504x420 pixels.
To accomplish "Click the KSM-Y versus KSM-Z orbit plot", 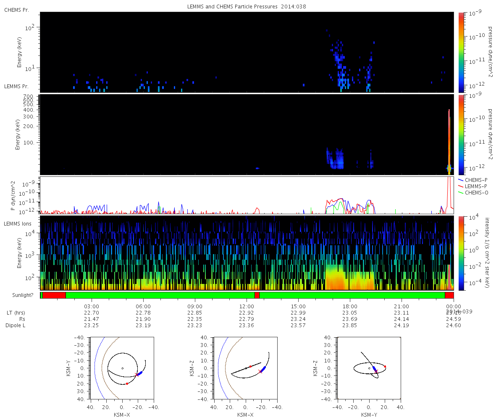I will [x=369, y=368].
